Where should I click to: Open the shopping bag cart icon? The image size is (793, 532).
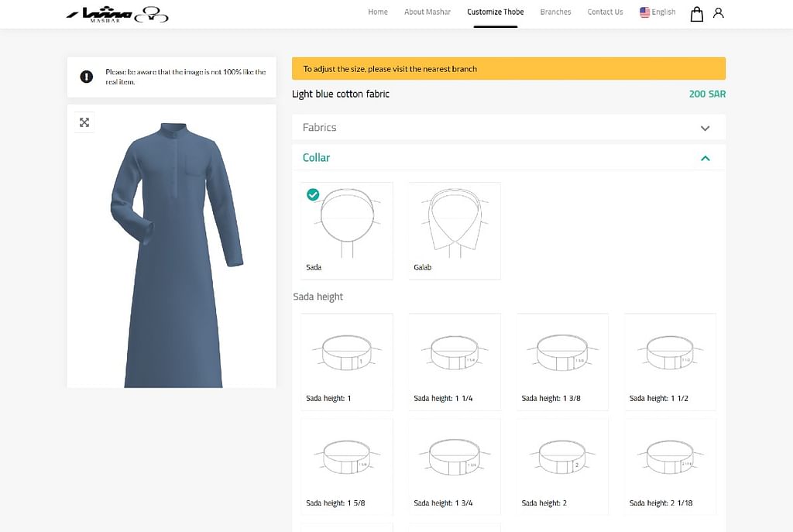[x=696, y=13]
